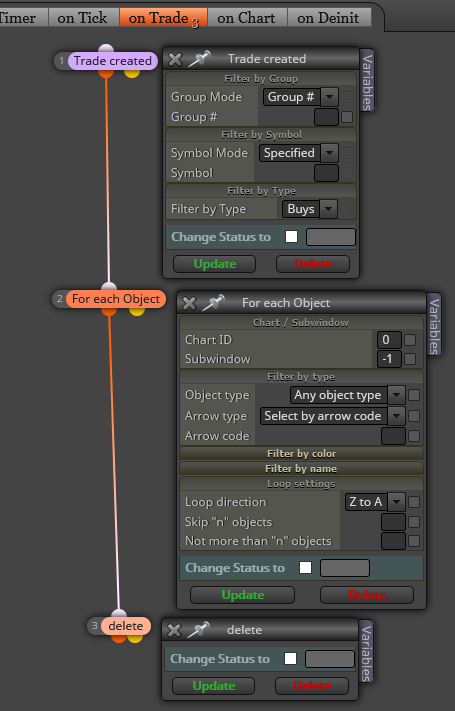Viewport: 455px width, 711px height.
Task: Click Delete button in delete panel
Action: (312, 686)
